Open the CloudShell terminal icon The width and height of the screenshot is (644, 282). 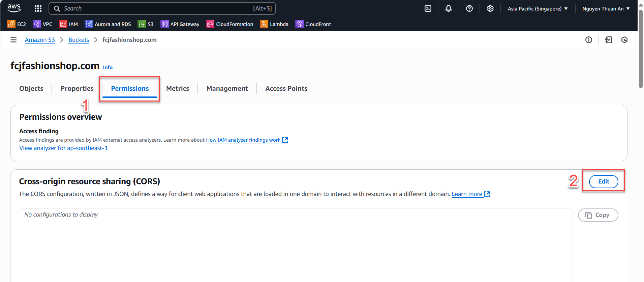[428, 8]
